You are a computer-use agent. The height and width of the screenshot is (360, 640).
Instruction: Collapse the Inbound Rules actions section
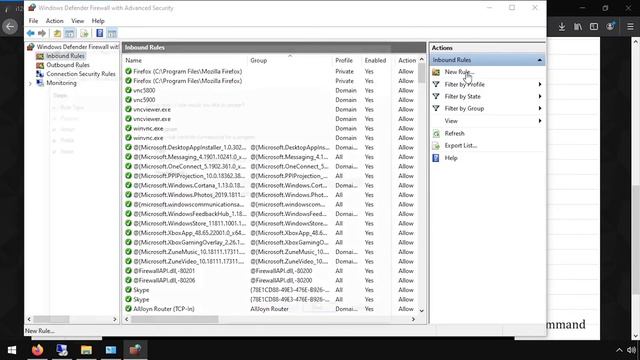coord(540,60)
